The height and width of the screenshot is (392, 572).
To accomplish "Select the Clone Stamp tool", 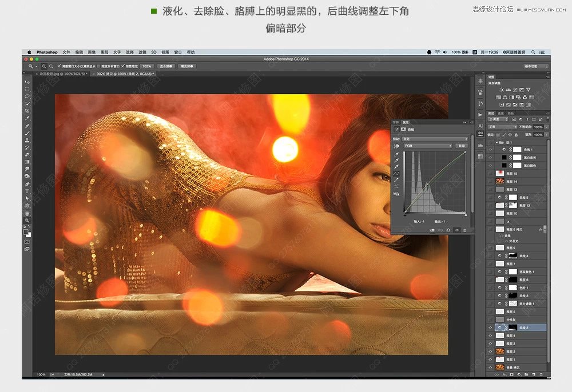I will 27,140.
